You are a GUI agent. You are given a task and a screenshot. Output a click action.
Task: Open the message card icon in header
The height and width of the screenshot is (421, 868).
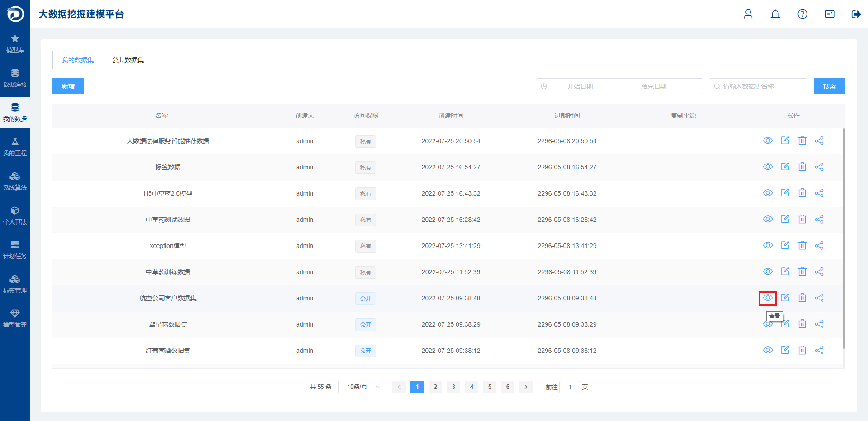830,14
